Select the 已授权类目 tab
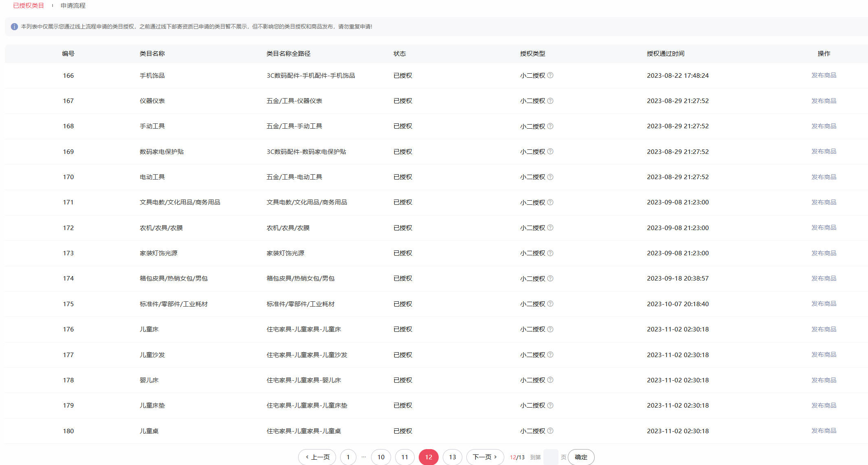Screen dimensions: 868x465 pyautogui.click(x=29, y=6)
